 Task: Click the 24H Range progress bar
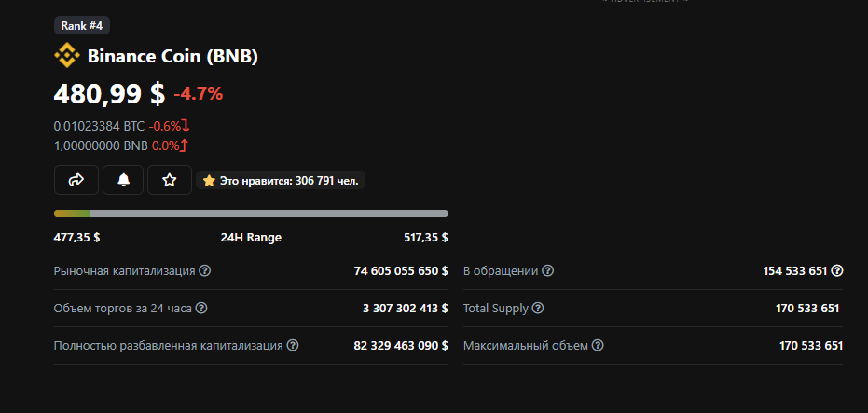click(251, 213)
